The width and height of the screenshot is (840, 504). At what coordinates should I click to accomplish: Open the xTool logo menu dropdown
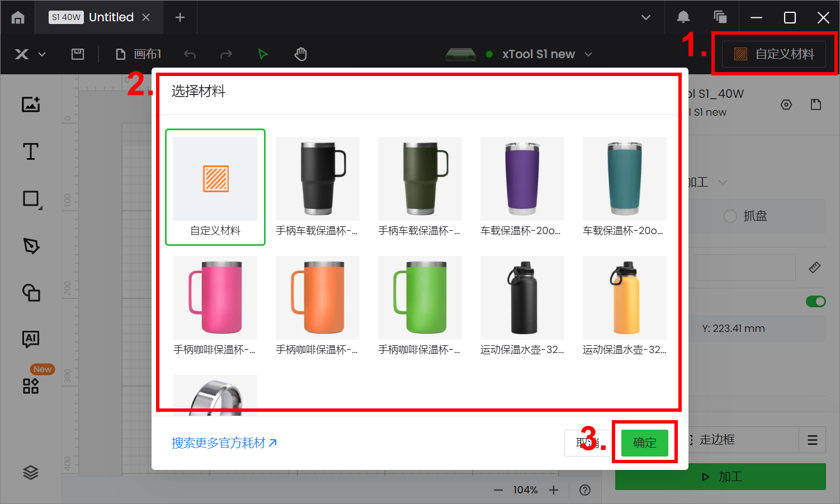point(29,54)
